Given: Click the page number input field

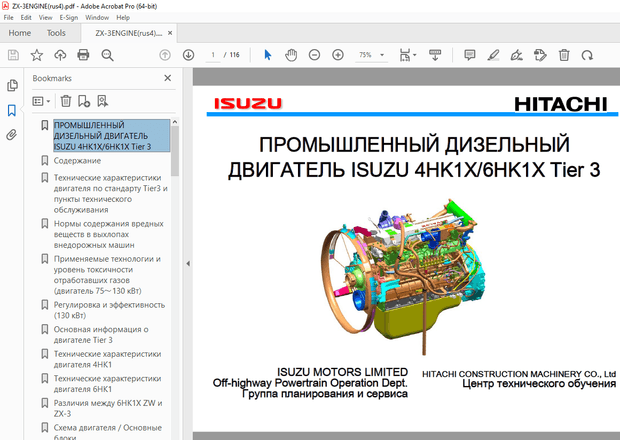Looking at the screenshot, I should click(x=213, y=55).
